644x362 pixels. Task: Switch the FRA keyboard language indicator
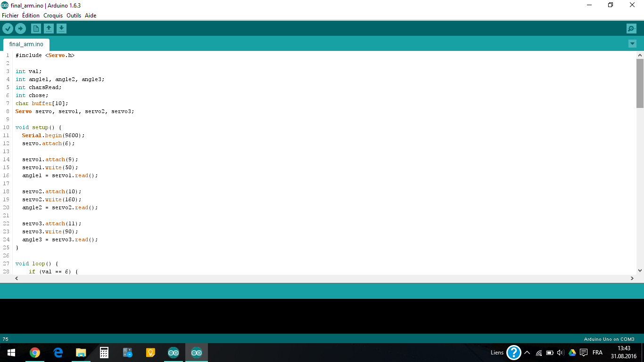tap(597, 353)
